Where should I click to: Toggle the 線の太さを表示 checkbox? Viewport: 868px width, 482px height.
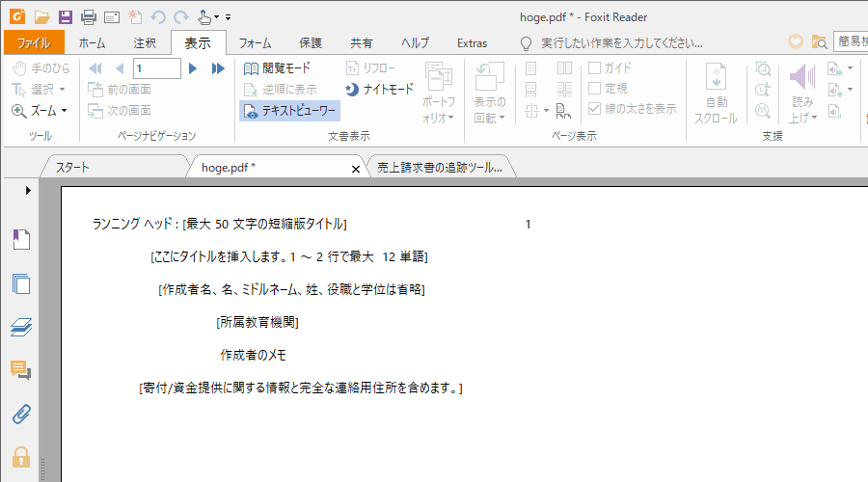(594, 109)
